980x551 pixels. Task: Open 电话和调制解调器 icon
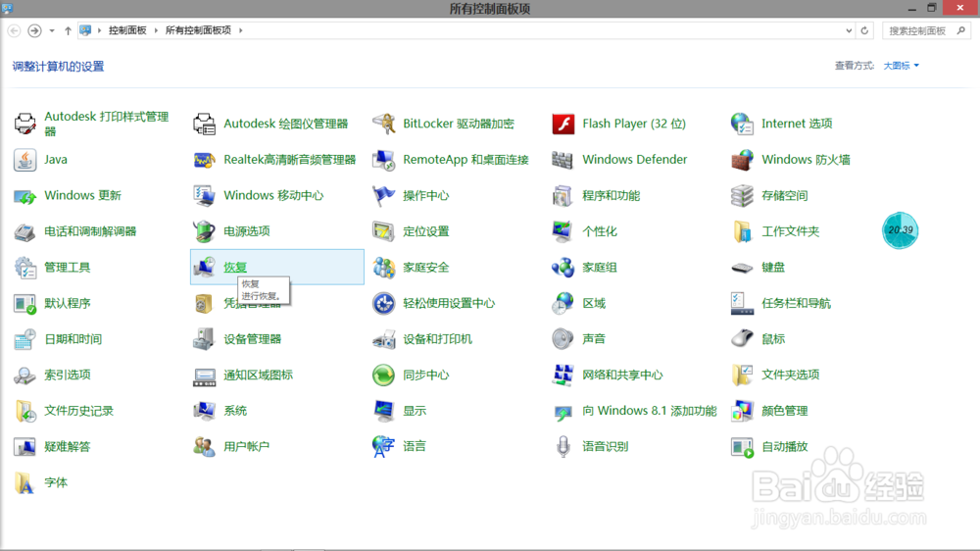tap(25, 231)
